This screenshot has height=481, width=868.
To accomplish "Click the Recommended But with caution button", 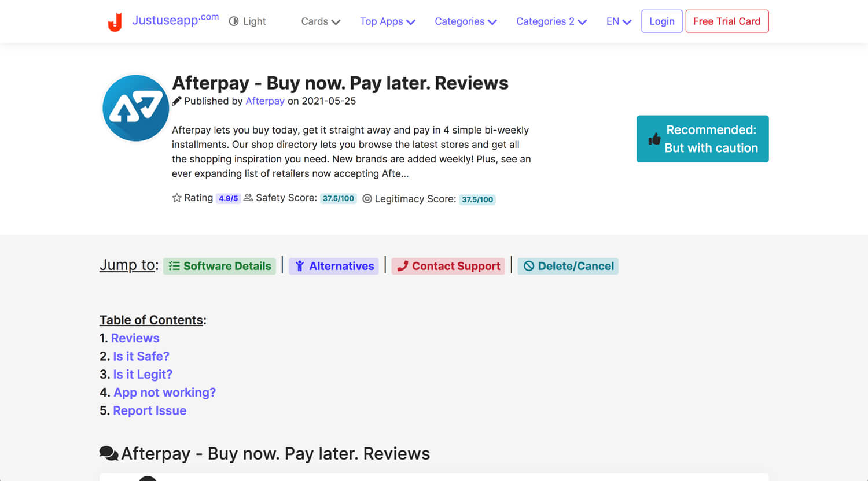I will (703, 139).
